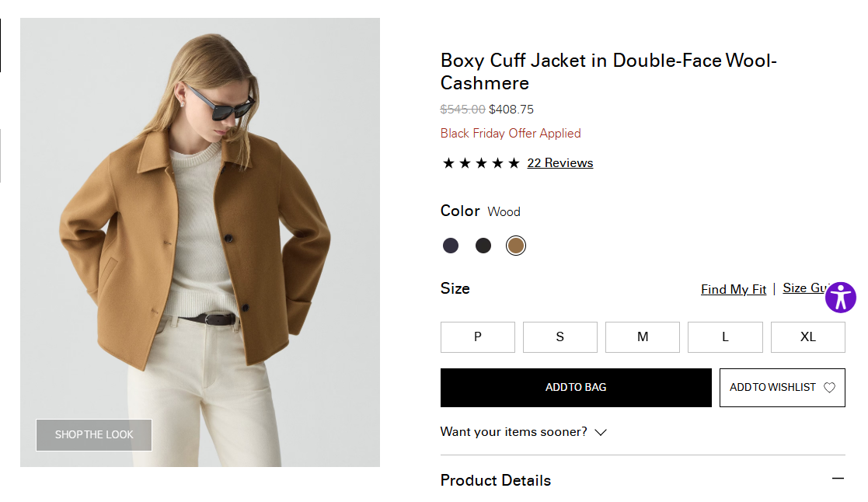
Task: Select the black color swatch
Action: [483, 246]
